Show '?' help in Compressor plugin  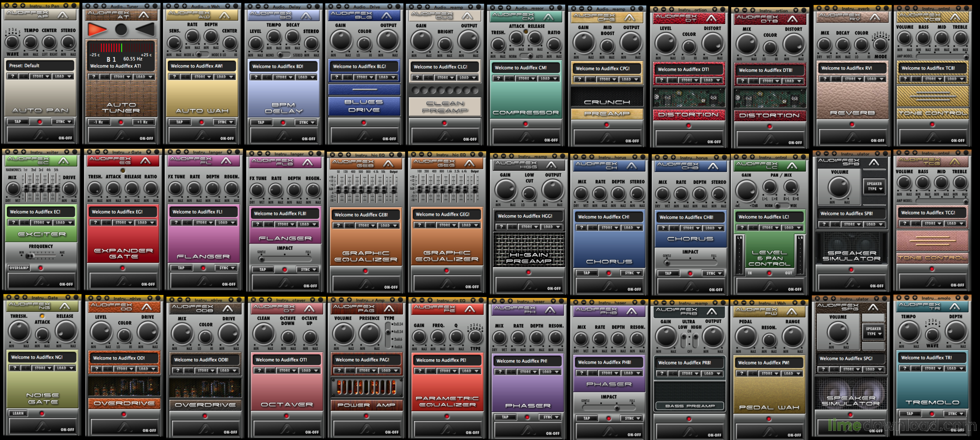pos(498,79)
